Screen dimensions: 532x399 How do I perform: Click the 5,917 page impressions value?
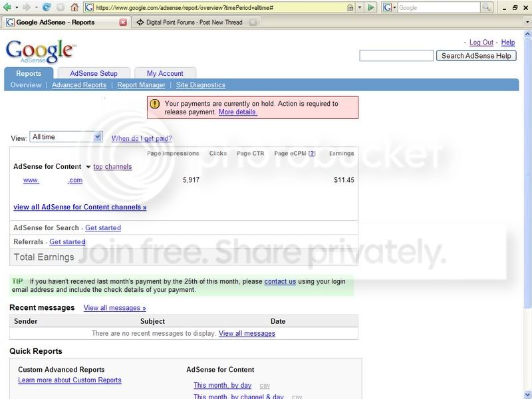point(191,180)
